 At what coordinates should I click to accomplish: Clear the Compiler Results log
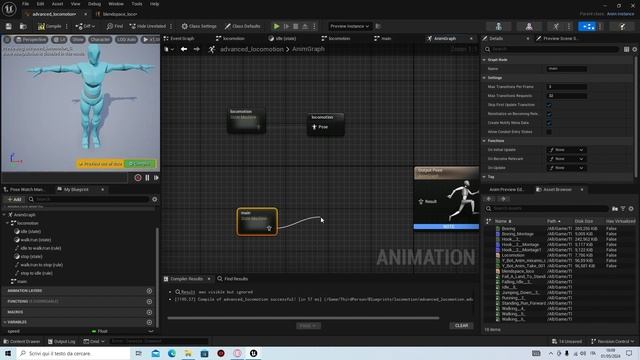click(x=462, y=326)
